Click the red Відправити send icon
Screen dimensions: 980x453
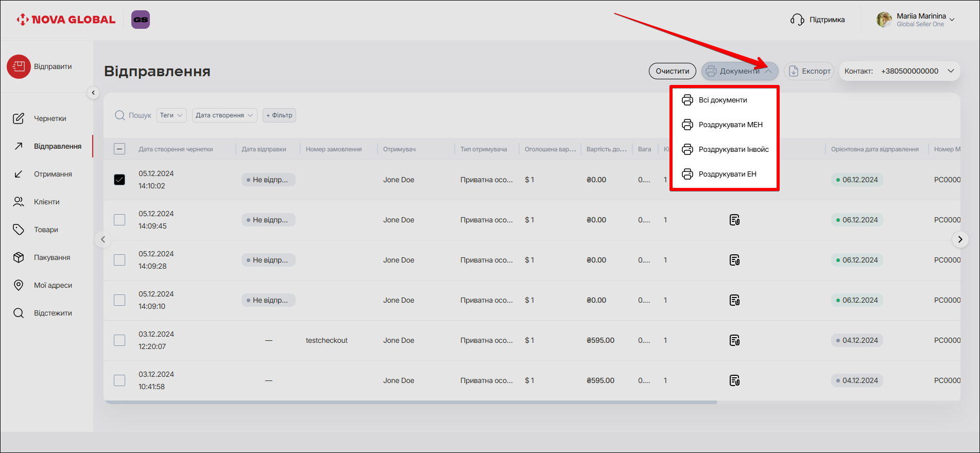(19, 67)
